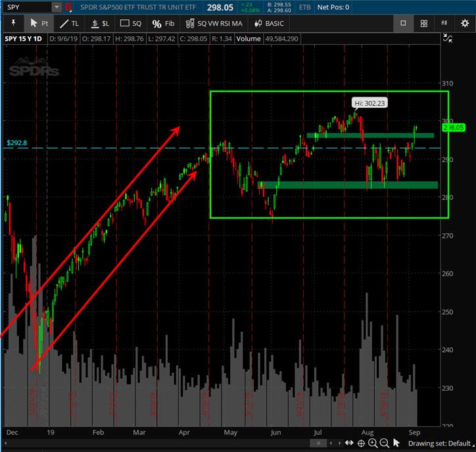This screenshot has width=476, height=452.
Task: Toggle the chart expand/collapse arrows icon
Action: point(448,38)
